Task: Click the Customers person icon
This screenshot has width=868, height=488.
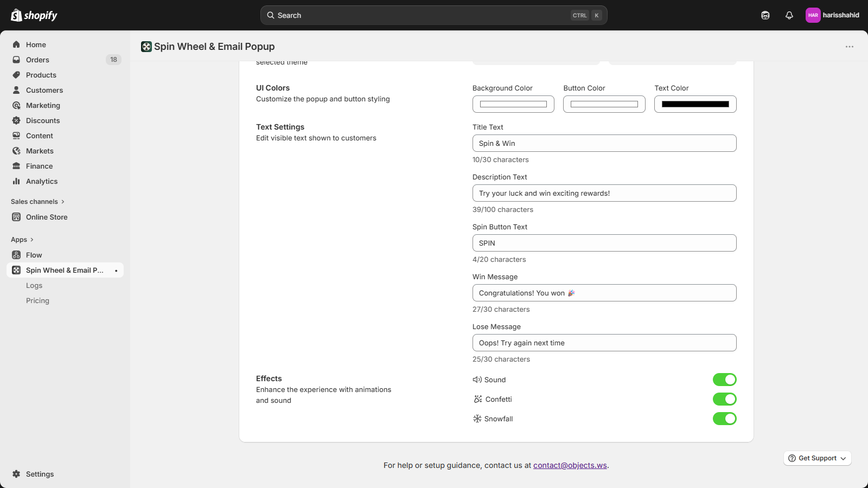Action: pos(16,90)
